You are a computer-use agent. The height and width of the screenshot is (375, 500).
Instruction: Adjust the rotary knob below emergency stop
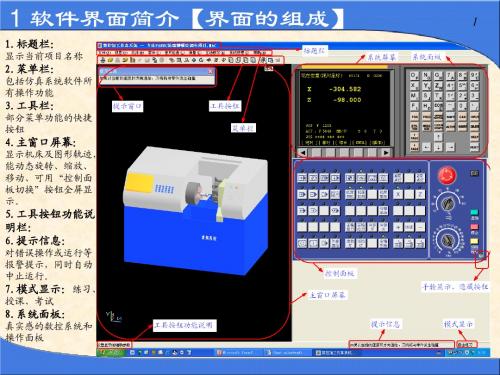447,203
